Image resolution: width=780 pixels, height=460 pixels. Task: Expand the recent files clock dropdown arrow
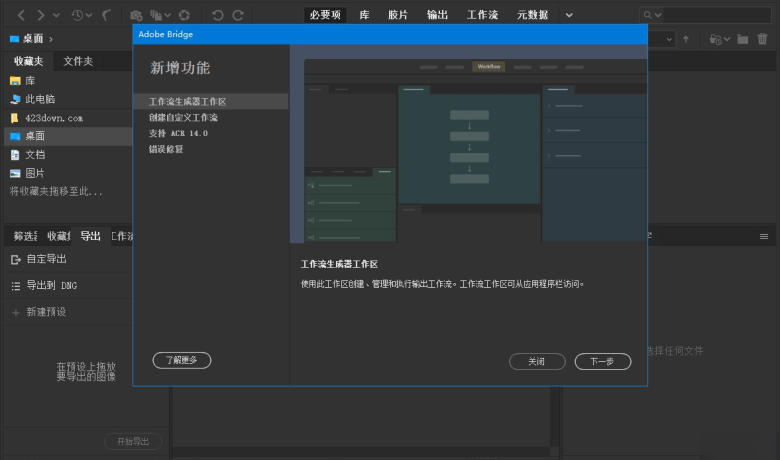[x=89, y=15]
